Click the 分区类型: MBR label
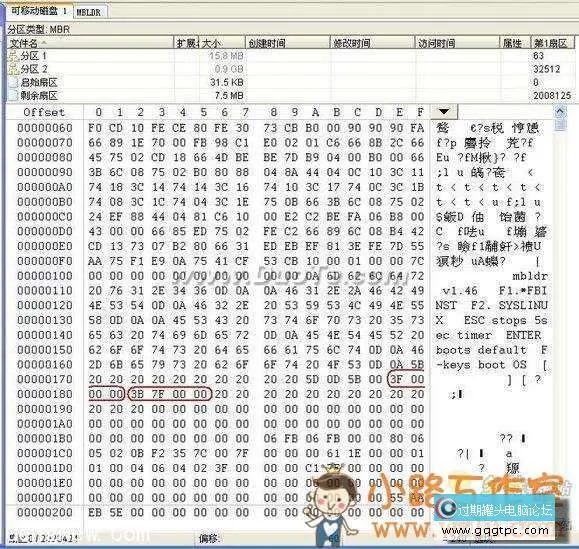This screenshot has height=549, width=579. (x=39, y=30)
